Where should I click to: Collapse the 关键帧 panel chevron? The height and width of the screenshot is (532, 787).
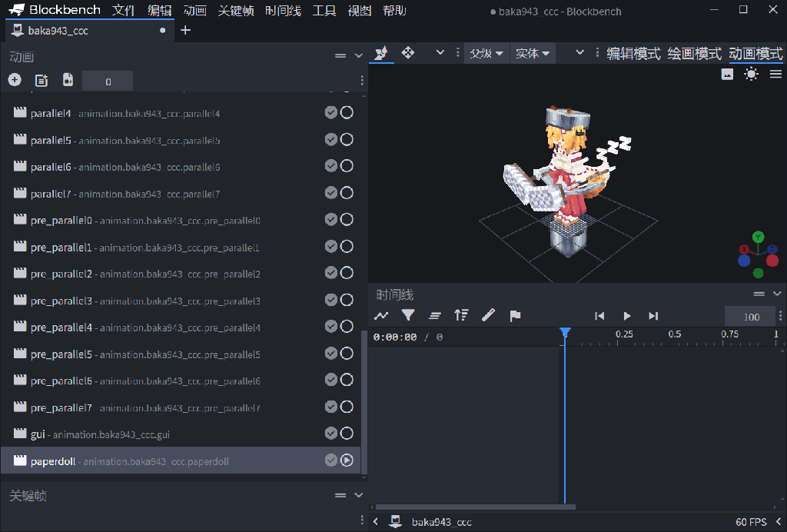(x=358, y=496)
